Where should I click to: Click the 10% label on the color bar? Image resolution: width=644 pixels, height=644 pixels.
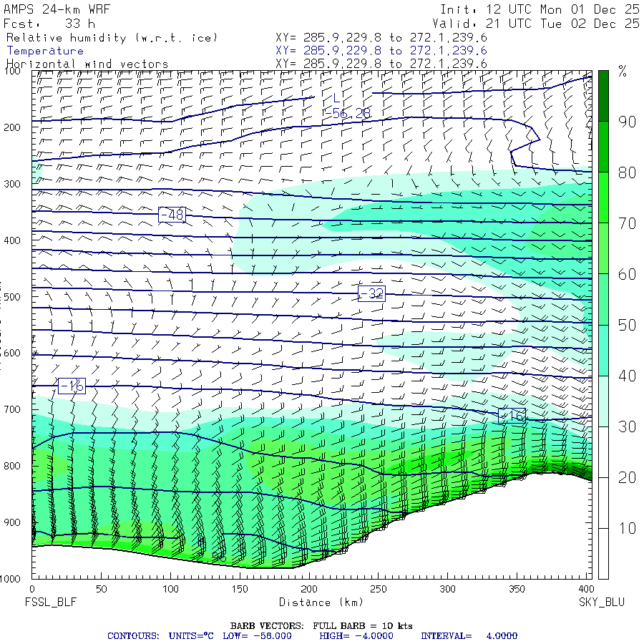627,529
